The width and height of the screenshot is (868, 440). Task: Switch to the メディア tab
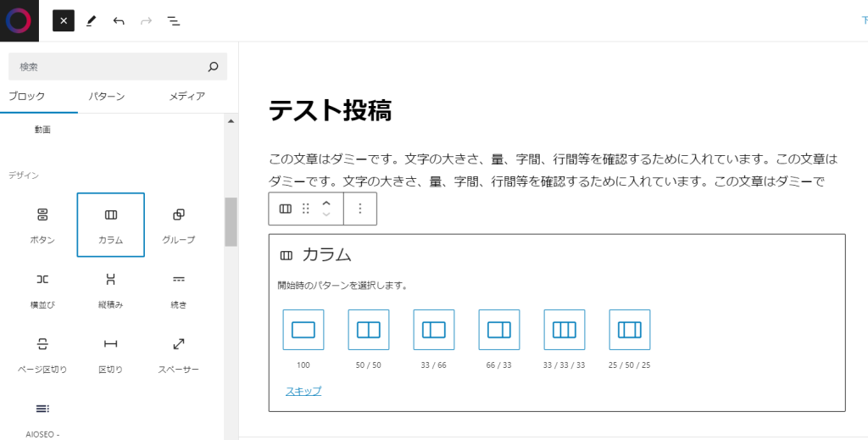186,97
